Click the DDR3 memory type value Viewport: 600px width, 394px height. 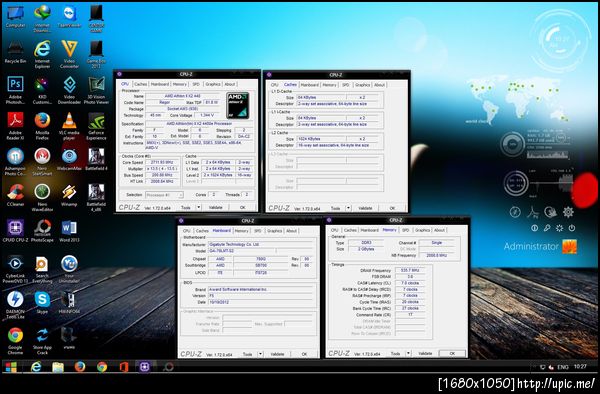click(366, 243)
